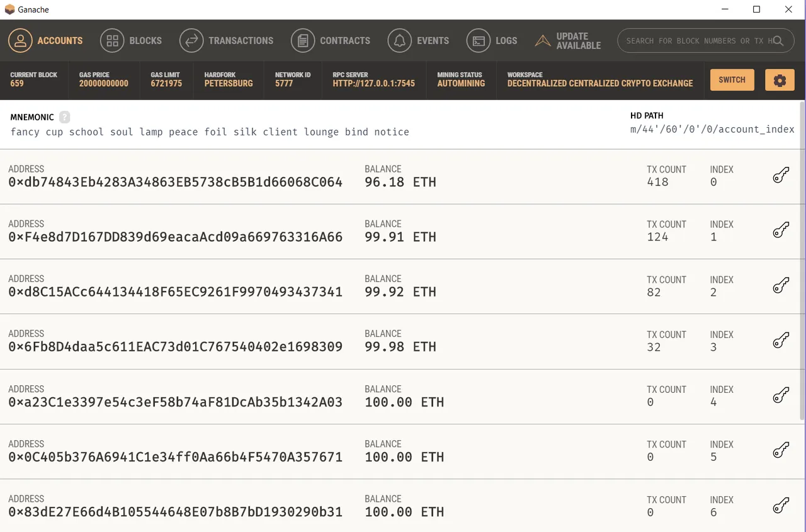Show private key for account index 2

(781, 286)
